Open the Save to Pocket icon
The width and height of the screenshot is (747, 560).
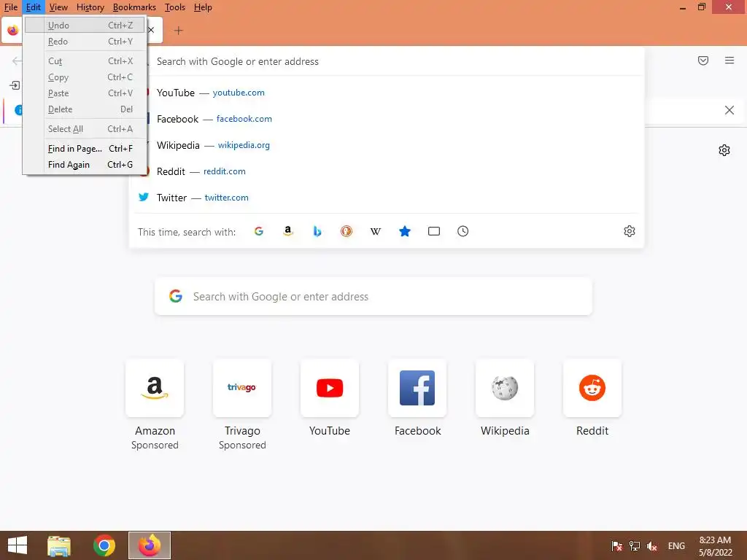[x=703, y=61]
